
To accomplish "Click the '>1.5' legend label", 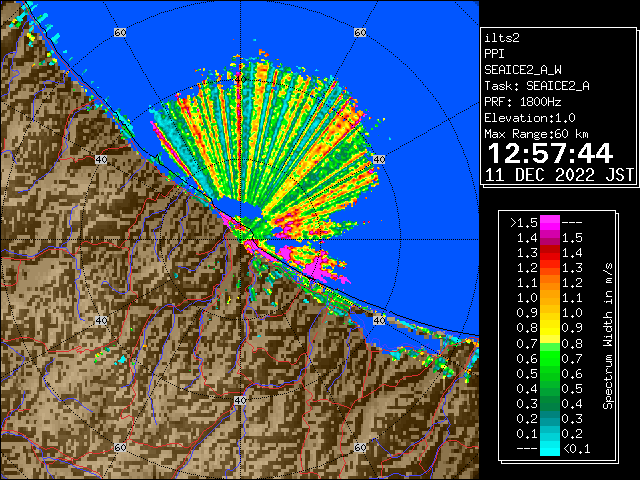I will tap(524, 223).
